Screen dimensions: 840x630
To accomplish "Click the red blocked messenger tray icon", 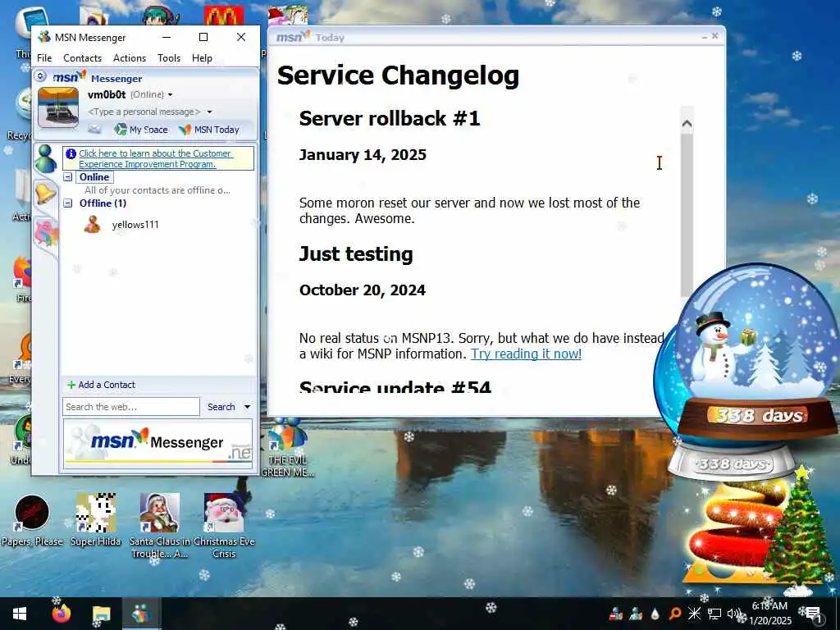I will tap(616, 614).
